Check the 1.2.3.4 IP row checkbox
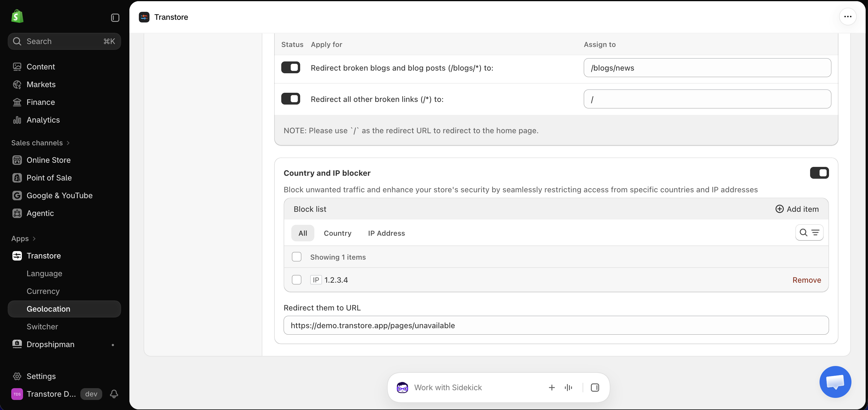868x410 pixels. pos(297,280)
